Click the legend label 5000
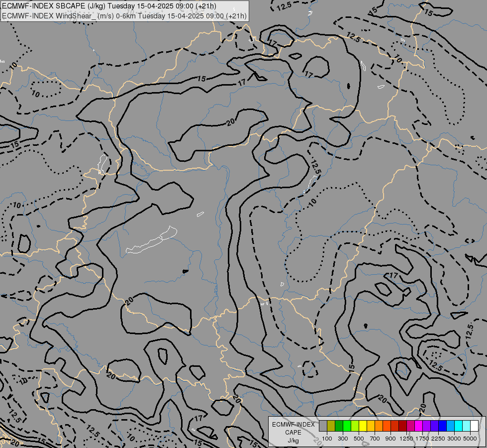Viewport: 487px width, 448px height. click(470, 439)
